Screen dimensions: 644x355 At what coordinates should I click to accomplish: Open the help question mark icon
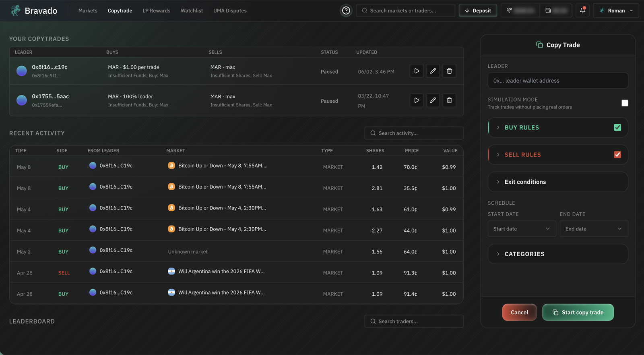[346, 10]
